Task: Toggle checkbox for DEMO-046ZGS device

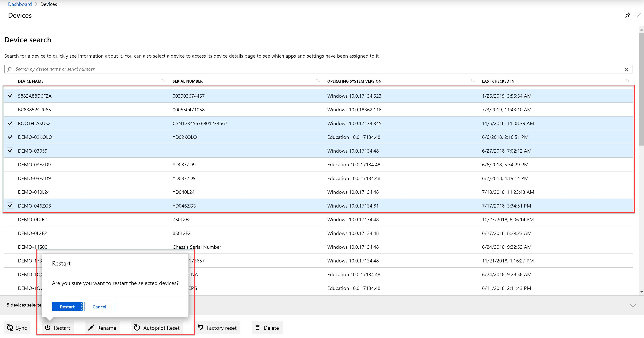Action: point(10,206)
